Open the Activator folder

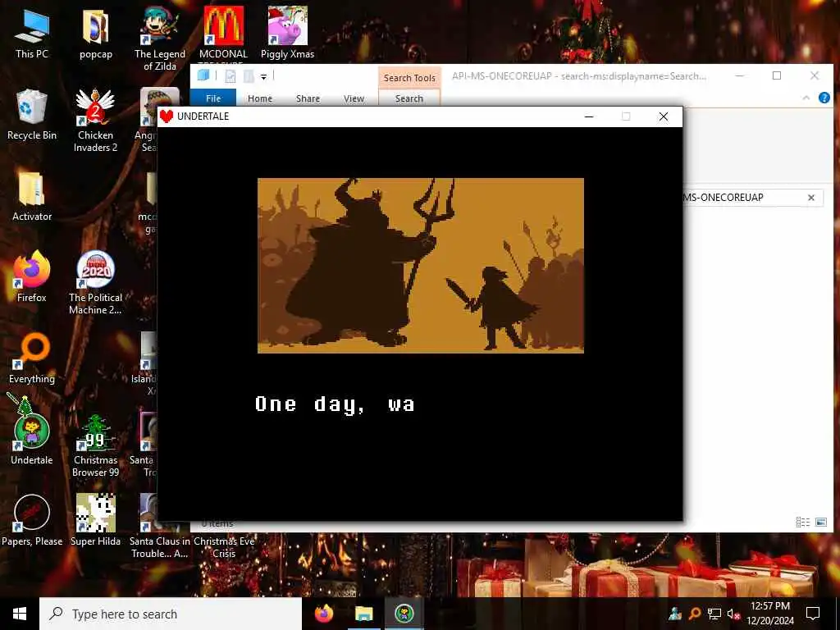tap(32, 197)
